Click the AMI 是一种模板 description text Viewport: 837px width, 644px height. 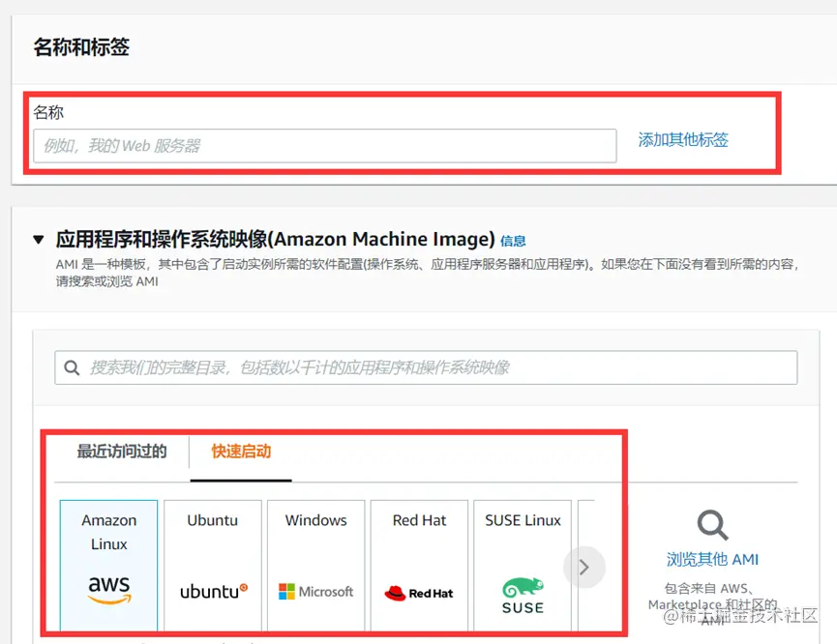point(427,273)
